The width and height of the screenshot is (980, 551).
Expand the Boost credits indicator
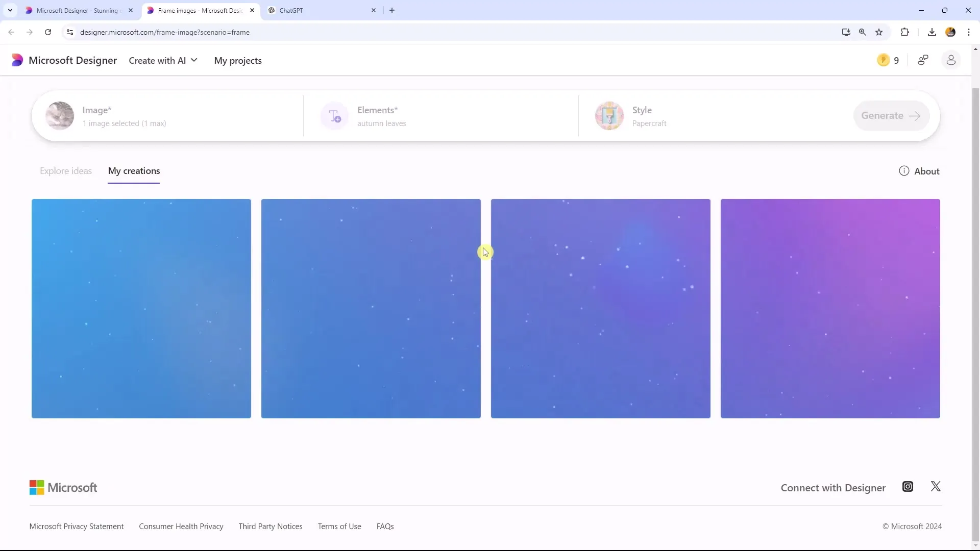pos(889,61)
